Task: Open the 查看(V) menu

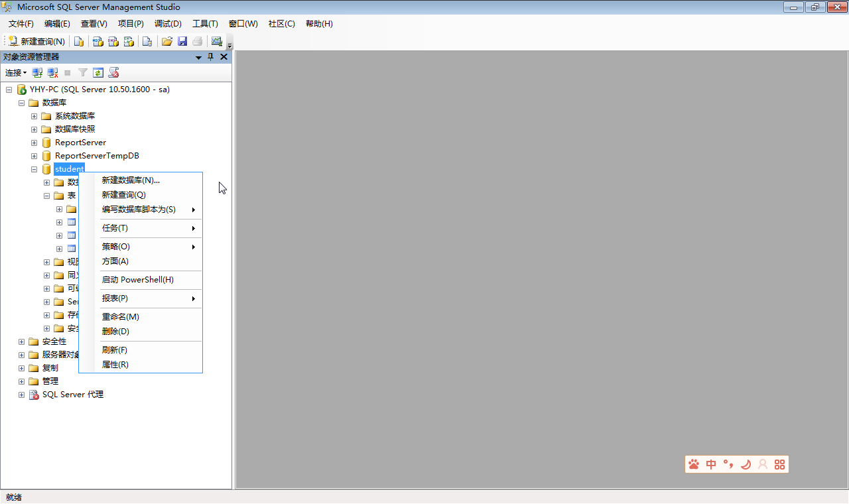Action: (94, 24)
